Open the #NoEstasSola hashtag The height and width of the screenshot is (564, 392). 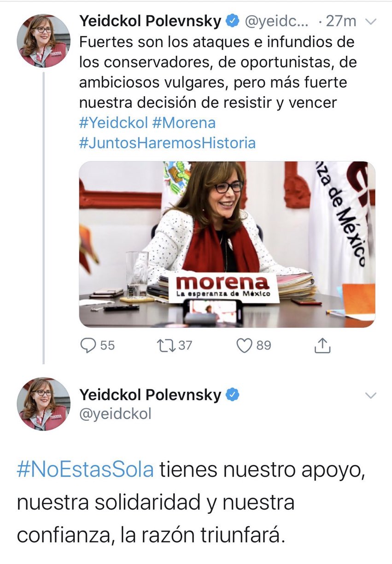[x=85, y=470]
